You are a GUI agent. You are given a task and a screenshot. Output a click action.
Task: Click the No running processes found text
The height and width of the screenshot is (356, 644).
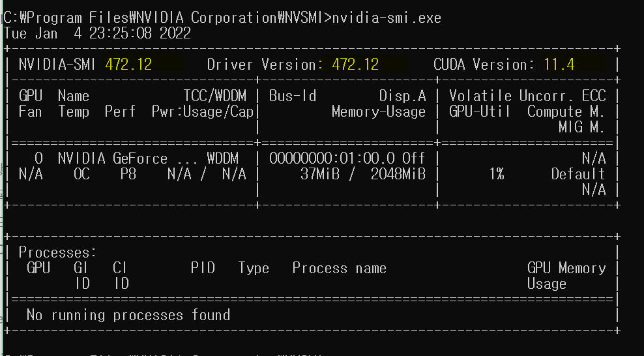pyautogui.click(x=128, y=315)
